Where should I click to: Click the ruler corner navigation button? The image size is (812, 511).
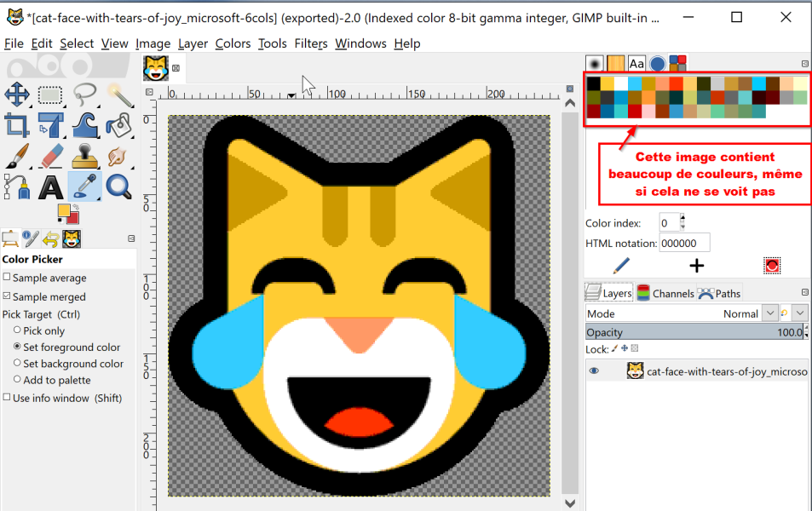pos(149,92)
